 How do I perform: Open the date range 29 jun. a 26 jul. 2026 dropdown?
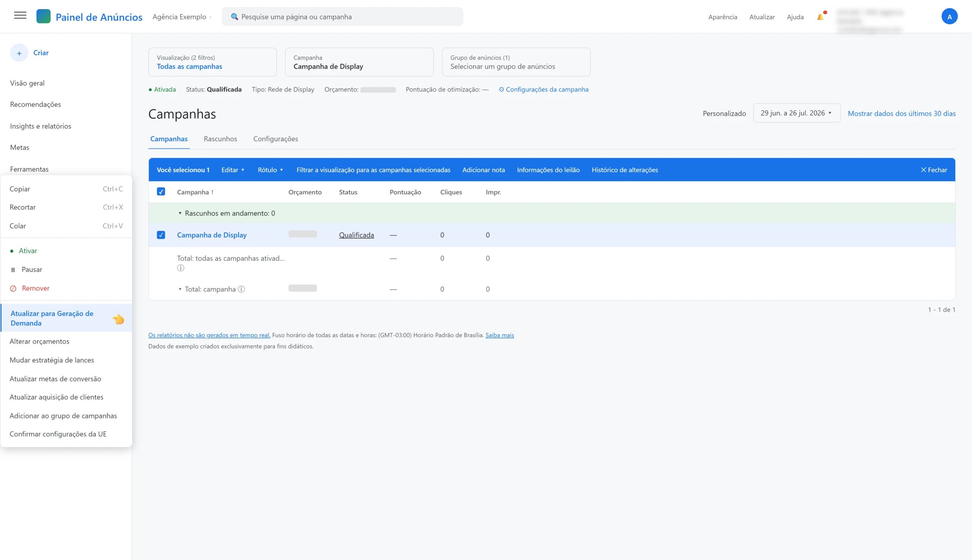(x=797, y=113)
